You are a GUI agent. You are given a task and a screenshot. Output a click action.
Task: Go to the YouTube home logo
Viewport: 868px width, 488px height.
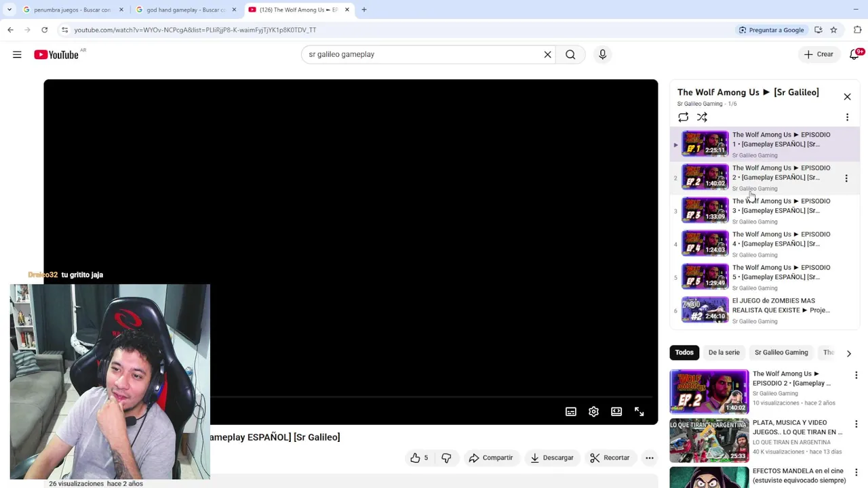(x=56, y=55)
